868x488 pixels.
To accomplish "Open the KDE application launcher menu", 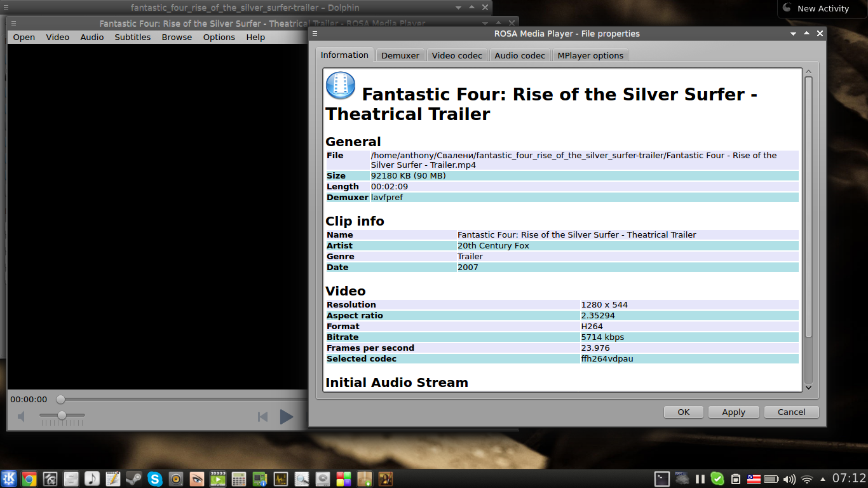I will click(x=9, y=478).
